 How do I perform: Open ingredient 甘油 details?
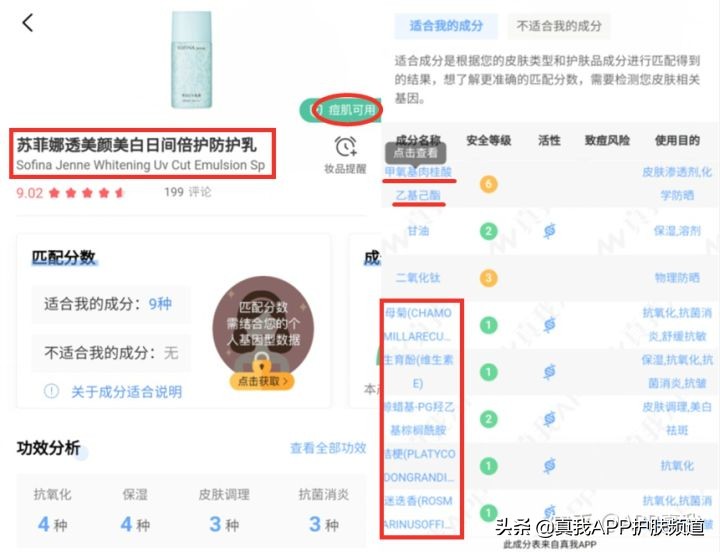(418, 231)
